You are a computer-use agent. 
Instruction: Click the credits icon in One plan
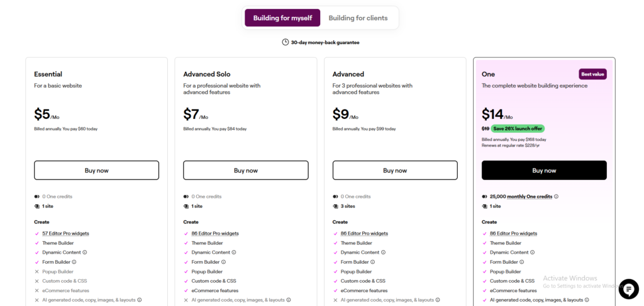click(484, 196)
